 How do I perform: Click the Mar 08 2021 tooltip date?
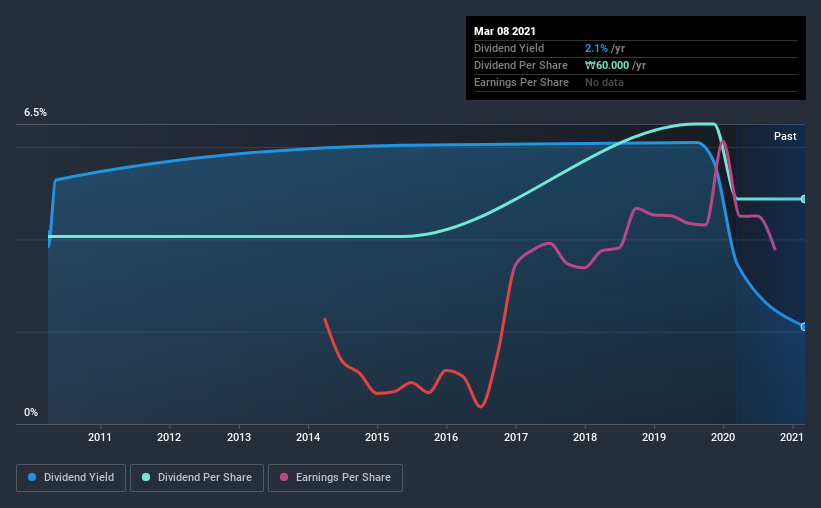coord(505,31)
